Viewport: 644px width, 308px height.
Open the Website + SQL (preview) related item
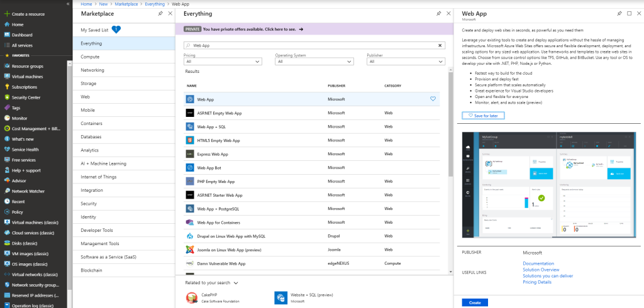tap(304, 297)
